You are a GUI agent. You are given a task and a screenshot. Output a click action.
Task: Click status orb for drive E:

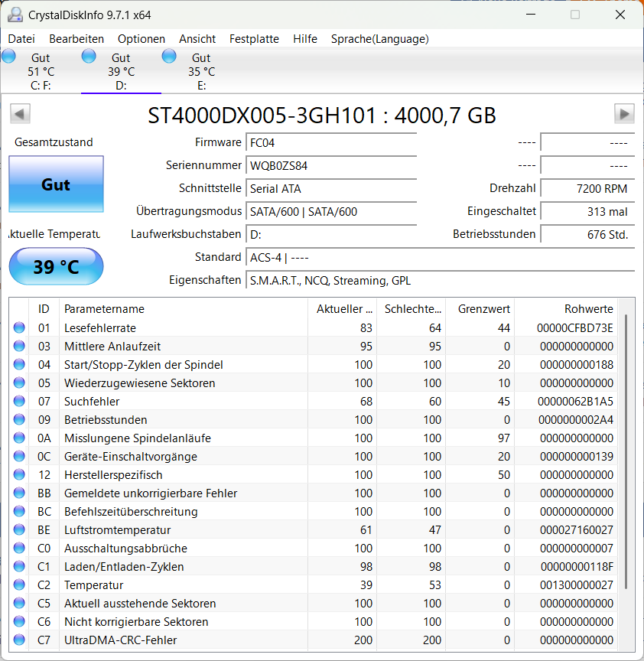[x=169, y=56]
